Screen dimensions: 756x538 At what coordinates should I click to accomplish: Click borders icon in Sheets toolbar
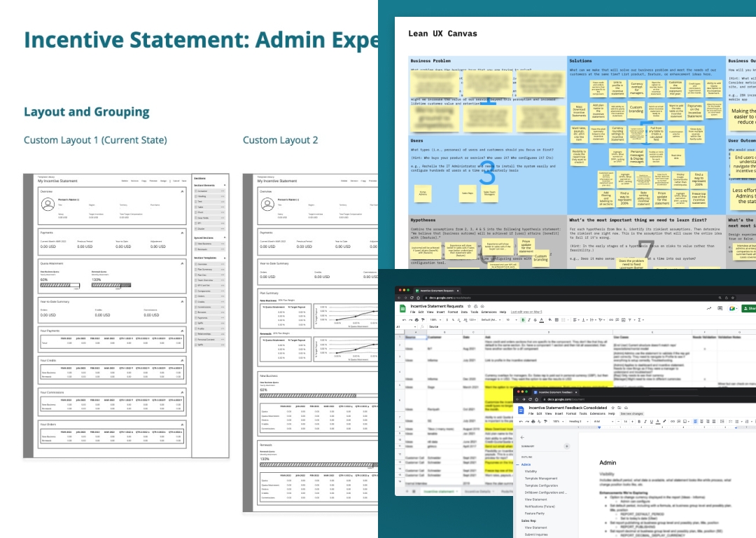coord(556,320)
